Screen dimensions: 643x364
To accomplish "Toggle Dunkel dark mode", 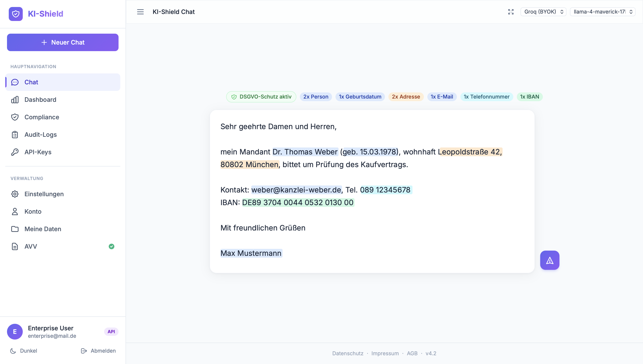I will click(24, 351).
